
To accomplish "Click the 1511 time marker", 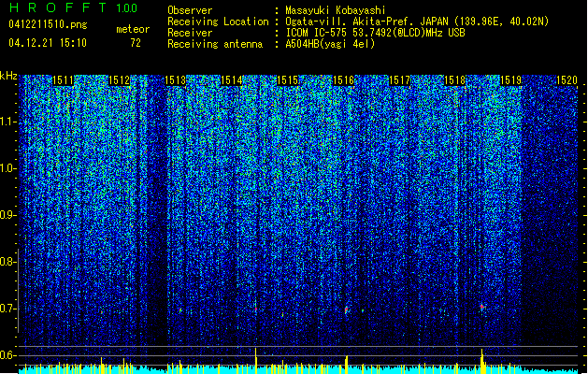I will pos(63,80).
